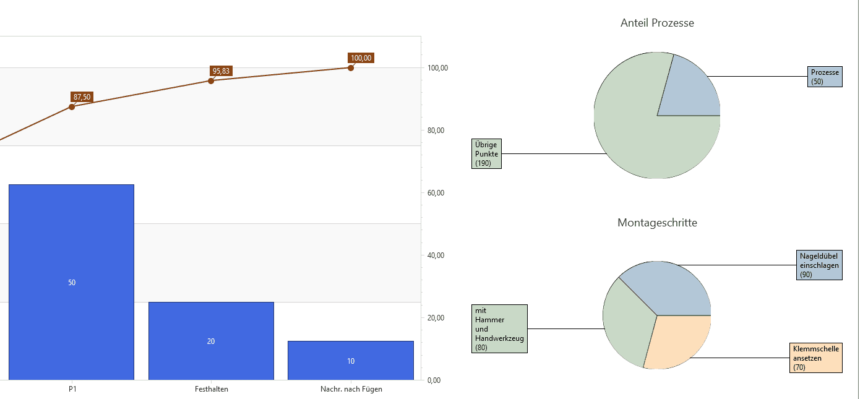Click the Nageldübel einschlagen (90) label
Image resolution: width=868 pixels, height=399 pixels.
coord(819,265)
